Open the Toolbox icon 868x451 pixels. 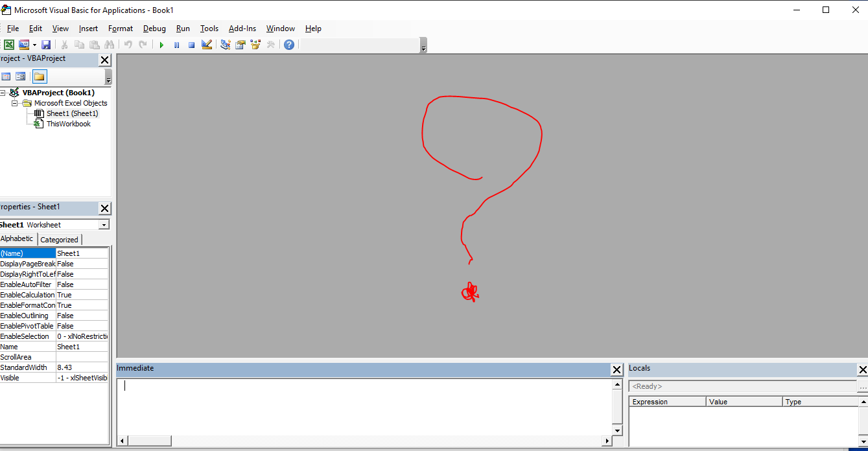[270, 45]
